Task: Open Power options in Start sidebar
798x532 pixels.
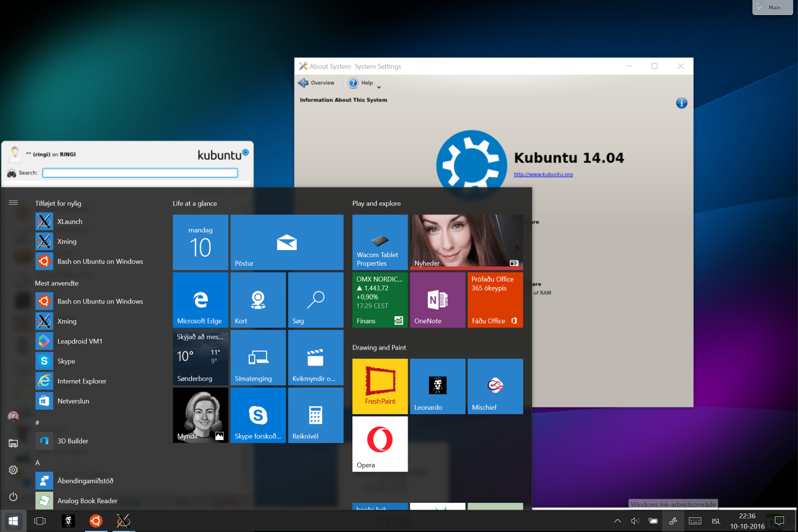Action: click(x=13, y=497)
